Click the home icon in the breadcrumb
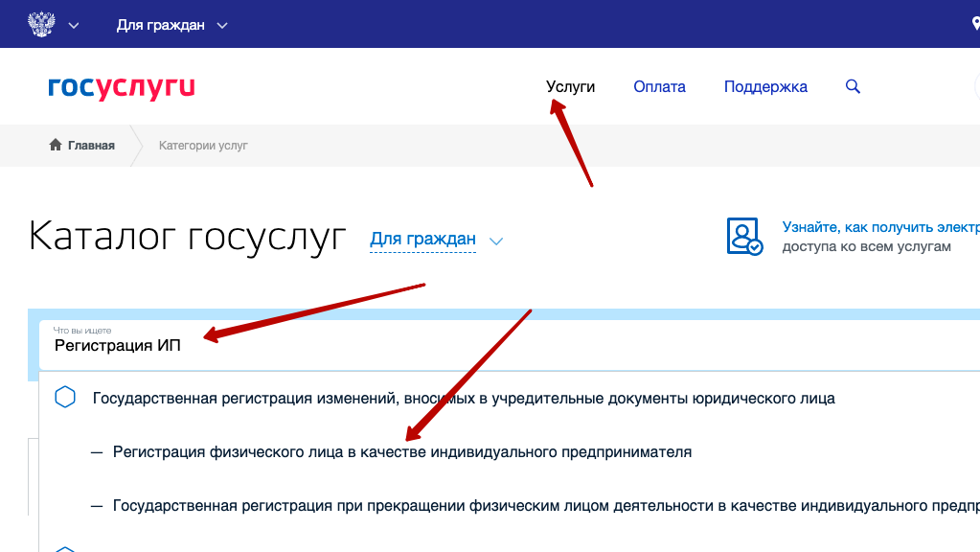 coord(56,145)
